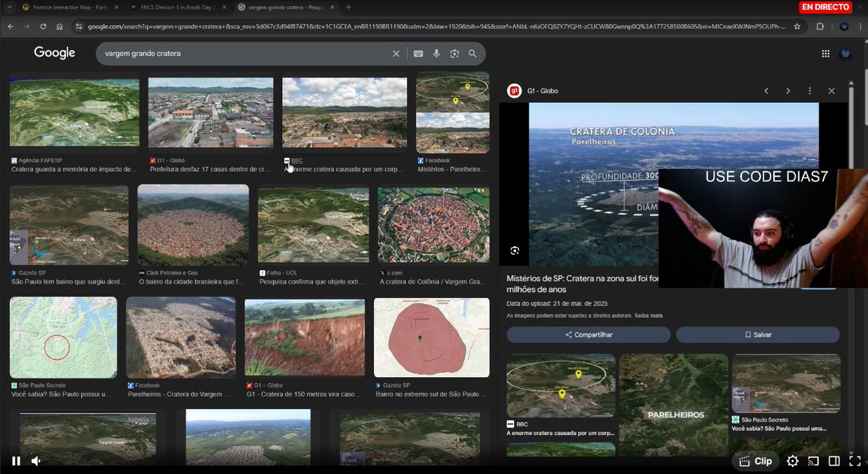Open the browser extensions puzzle icon
The image size is (868, 474).
click(x=820, y=26)
